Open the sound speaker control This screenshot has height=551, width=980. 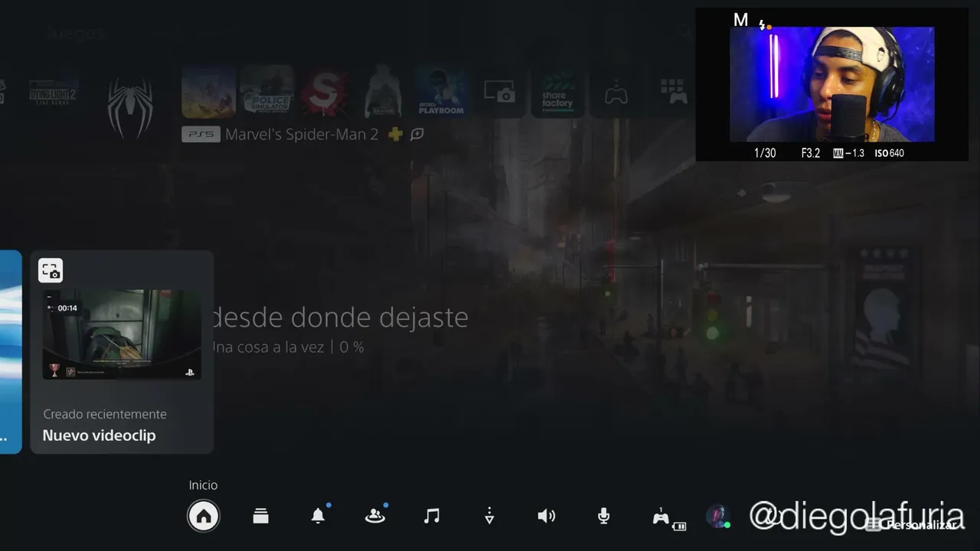546,517
